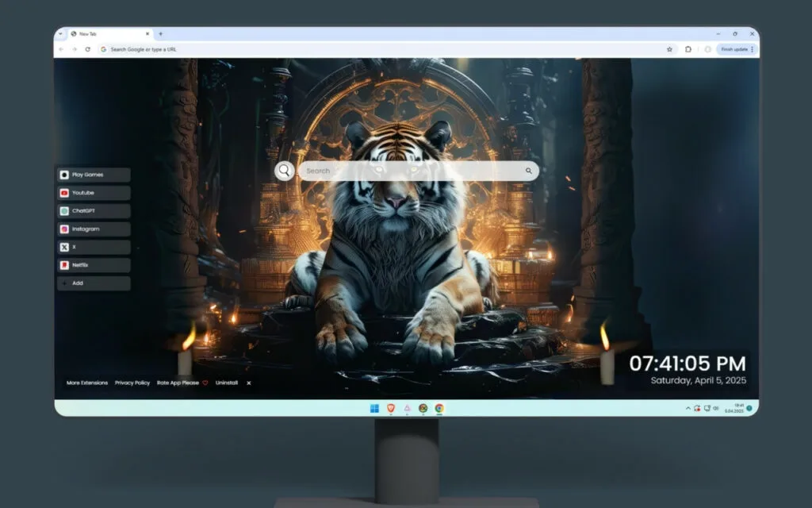Click the Instagram logo icon

tap(64, 229)
